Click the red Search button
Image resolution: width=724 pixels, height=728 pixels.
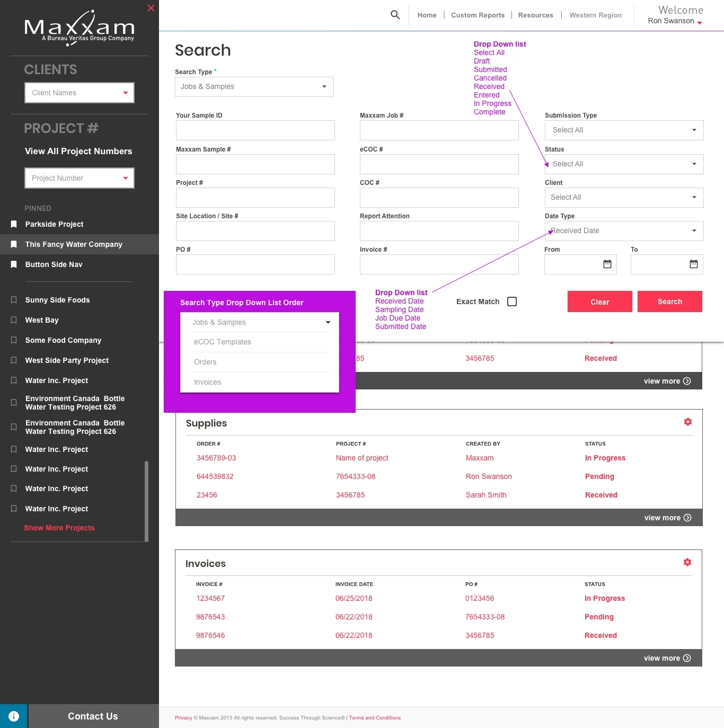coord(670,301)
